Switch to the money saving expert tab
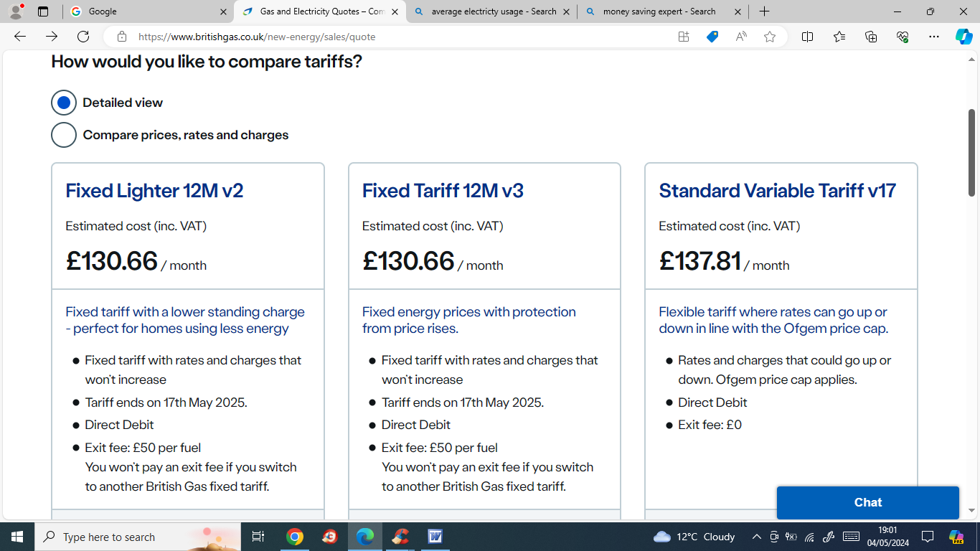This screenshot has height=551, width=980. click(662, 11)
